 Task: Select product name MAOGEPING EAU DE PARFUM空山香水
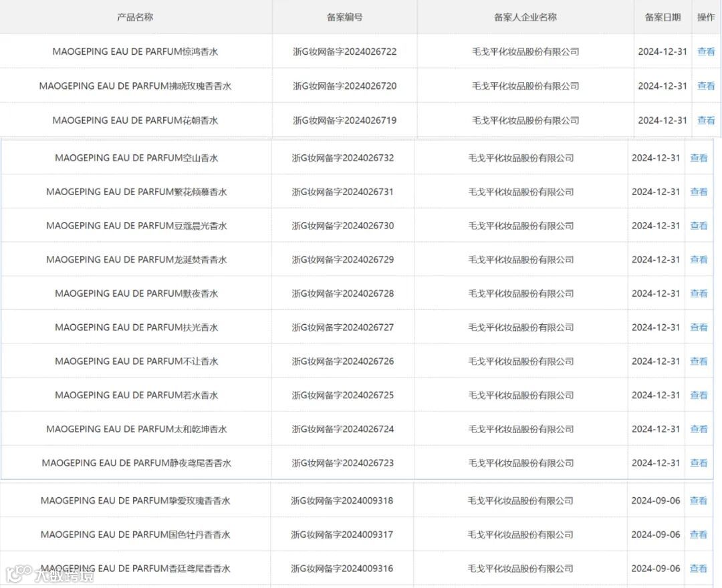click(x=136, y=158)
